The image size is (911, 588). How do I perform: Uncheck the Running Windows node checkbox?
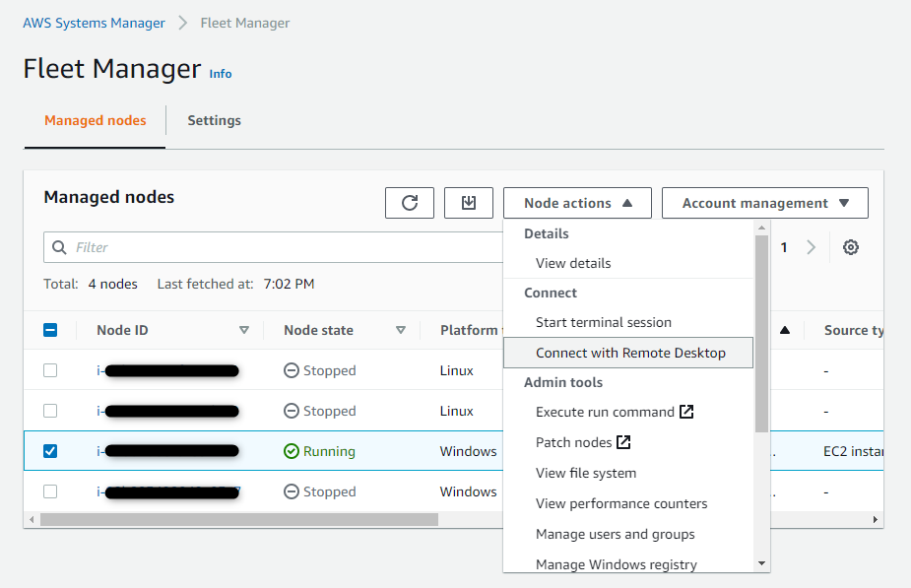tap(50, 451)
